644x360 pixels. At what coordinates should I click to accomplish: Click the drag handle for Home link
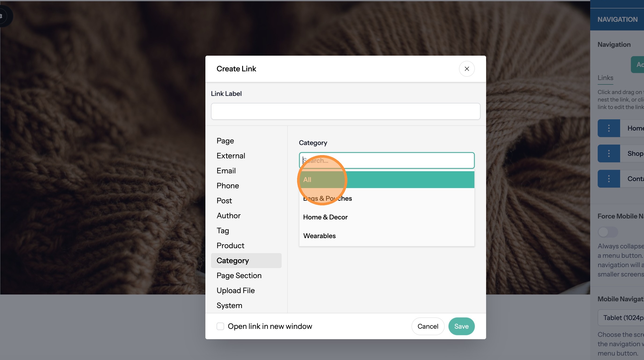608,128
